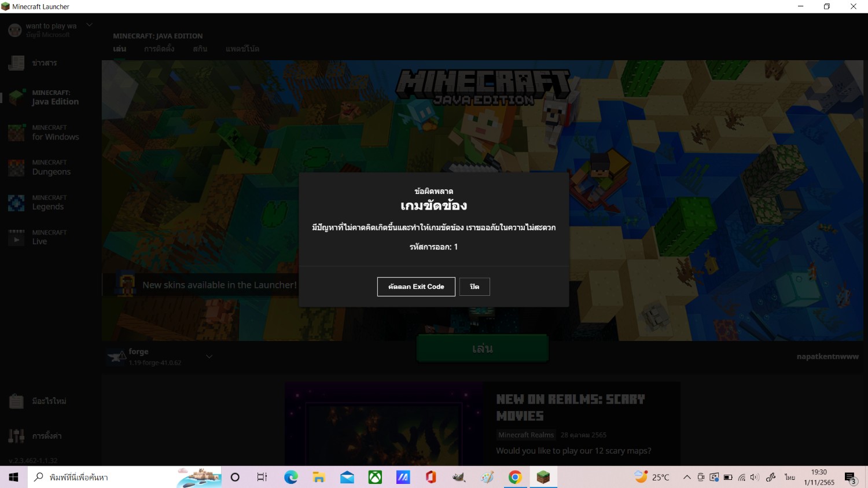Viewport: 868px width, 488px height.
Task: Expand the account dropdown chevron
Action: click(x=89, y=25)
